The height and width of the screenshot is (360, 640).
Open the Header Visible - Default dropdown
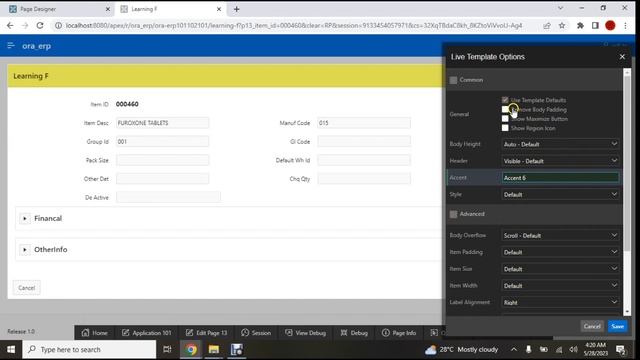point(560,161)
